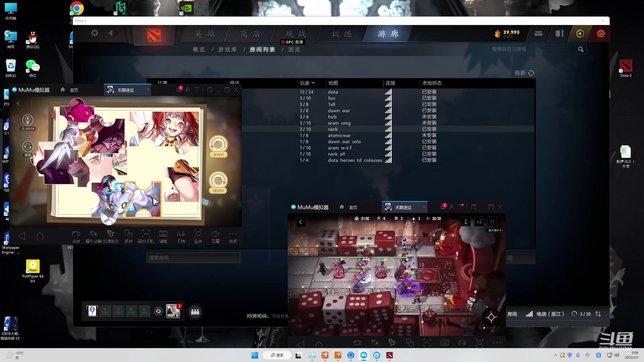Click 手柄 gamepad in left MuMu
The width and height of the screenshot is (644, 362).
coord(181,236)
